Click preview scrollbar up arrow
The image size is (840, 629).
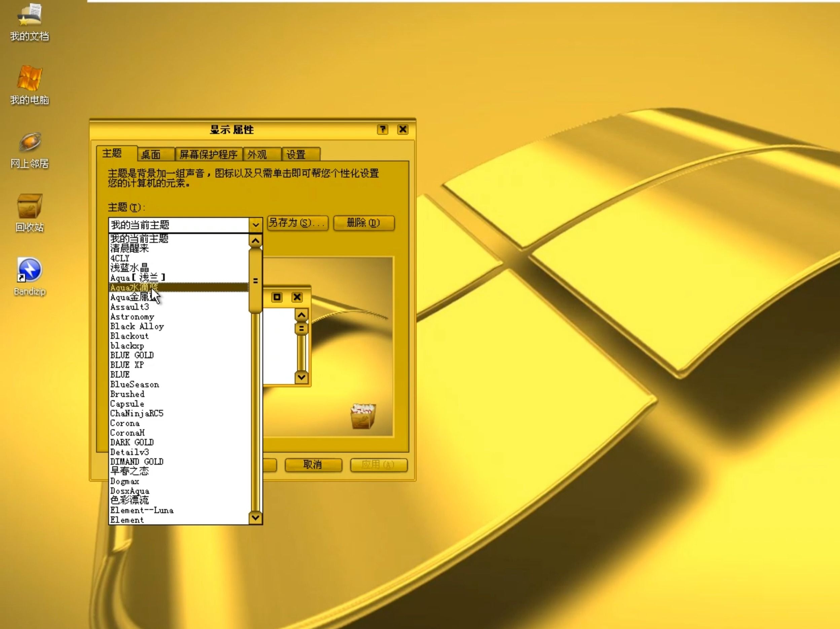301,315
